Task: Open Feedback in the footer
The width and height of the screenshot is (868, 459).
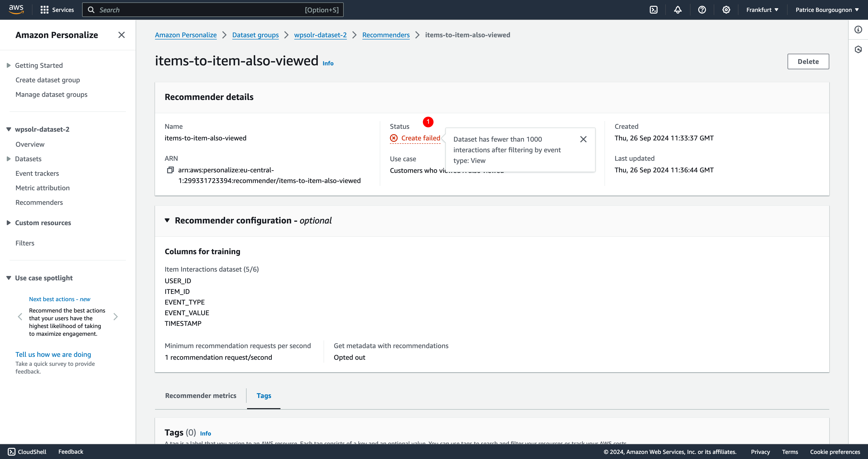Action: [71, 451]
